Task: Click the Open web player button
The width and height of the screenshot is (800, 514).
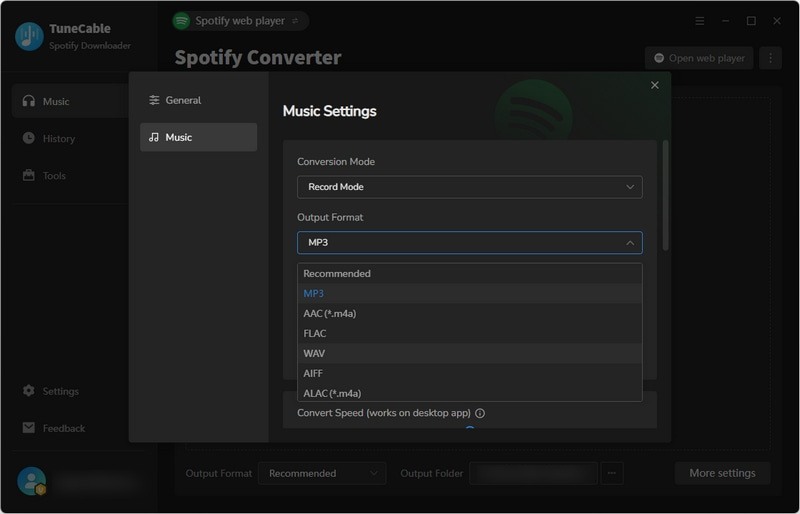Action: [x=699, y=58]
